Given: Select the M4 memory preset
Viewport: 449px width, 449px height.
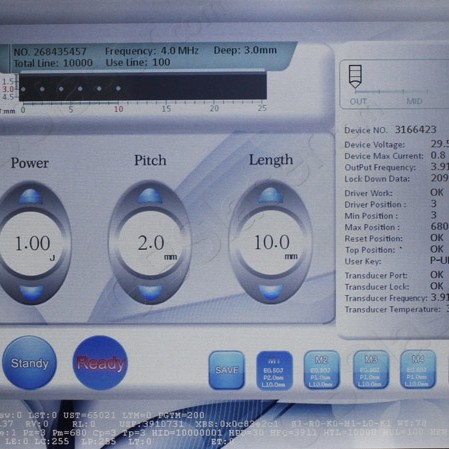Looking at the screenshot, I should click(x=418, y=369).
